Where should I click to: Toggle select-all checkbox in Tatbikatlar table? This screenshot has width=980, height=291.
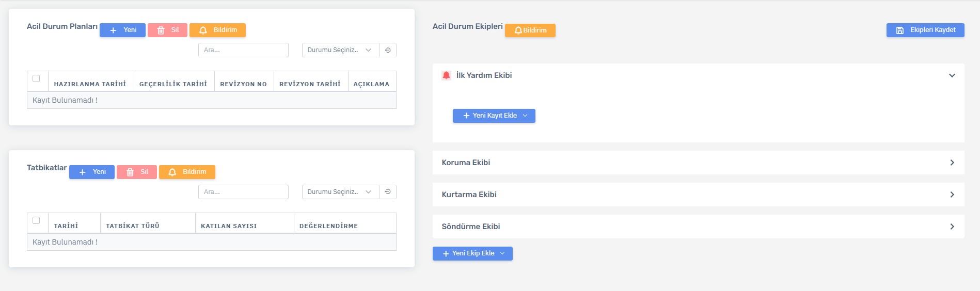coord(36,220)
